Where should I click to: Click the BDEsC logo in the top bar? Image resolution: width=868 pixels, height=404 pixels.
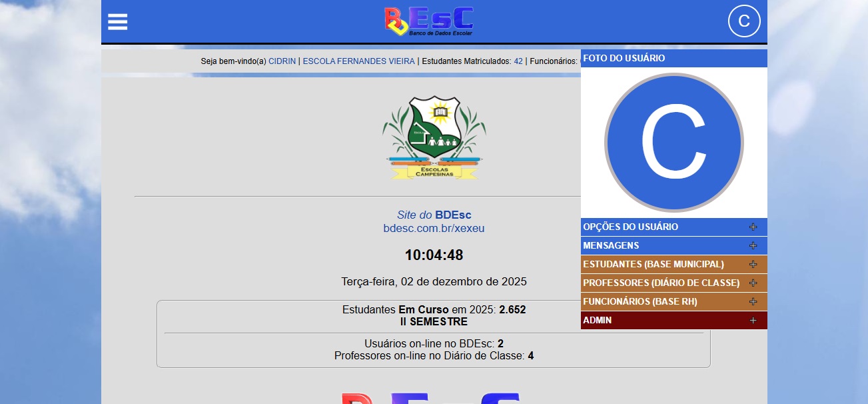click(429, 21)
